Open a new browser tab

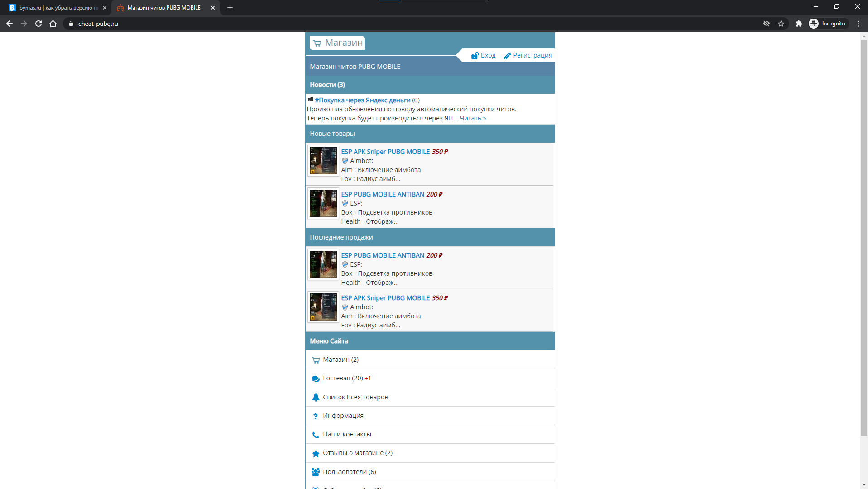click(x=230, y=8)
